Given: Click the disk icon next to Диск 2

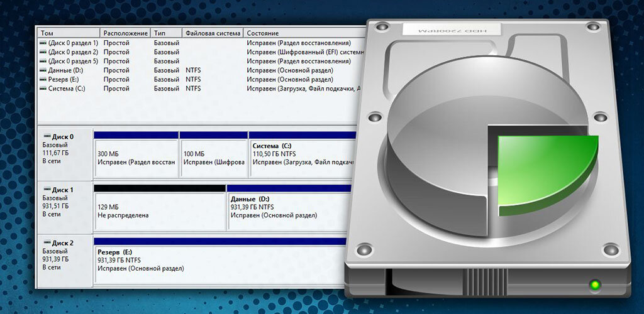Looking at the screenshot, I should click(x=47, y=242).
